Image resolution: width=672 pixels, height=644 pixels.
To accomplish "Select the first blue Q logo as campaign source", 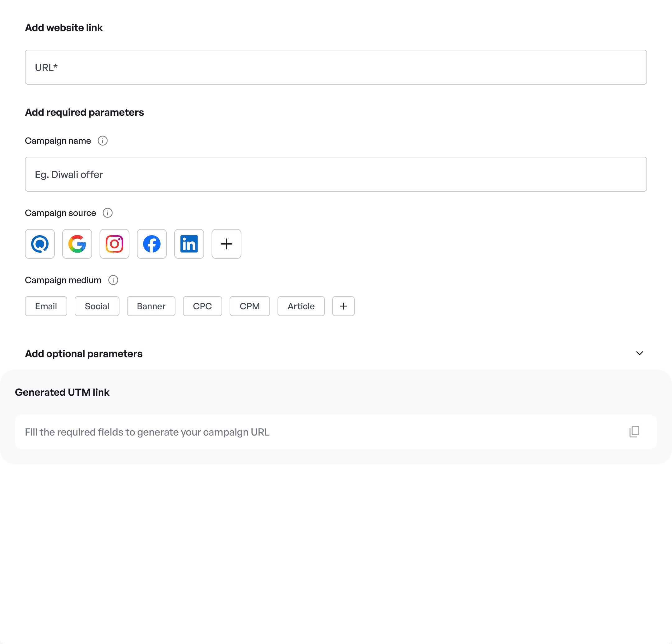I will point(40,244).
